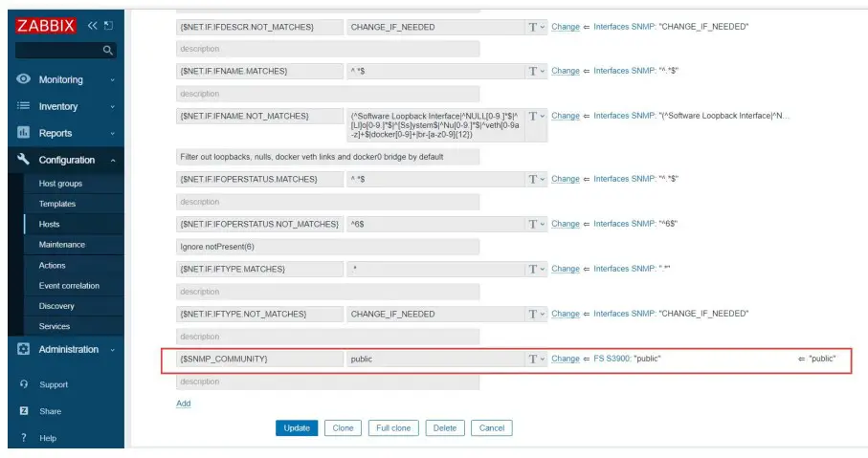This screenshot has height=458, width=868.
Task: Click the search magnifier icon
Action: [x=108, y=51]
